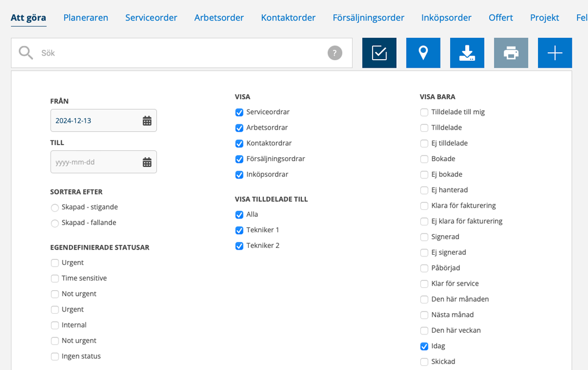Image resolution: width=588 pixels, height=370 pixels.
Task: Disable the Idag filter checkbox
Action: point(424,346)
